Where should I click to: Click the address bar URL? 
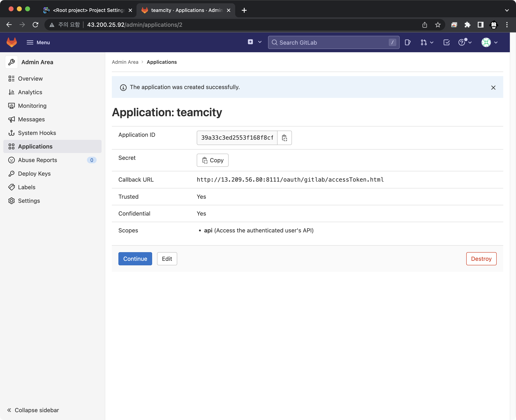coord(135,25)
